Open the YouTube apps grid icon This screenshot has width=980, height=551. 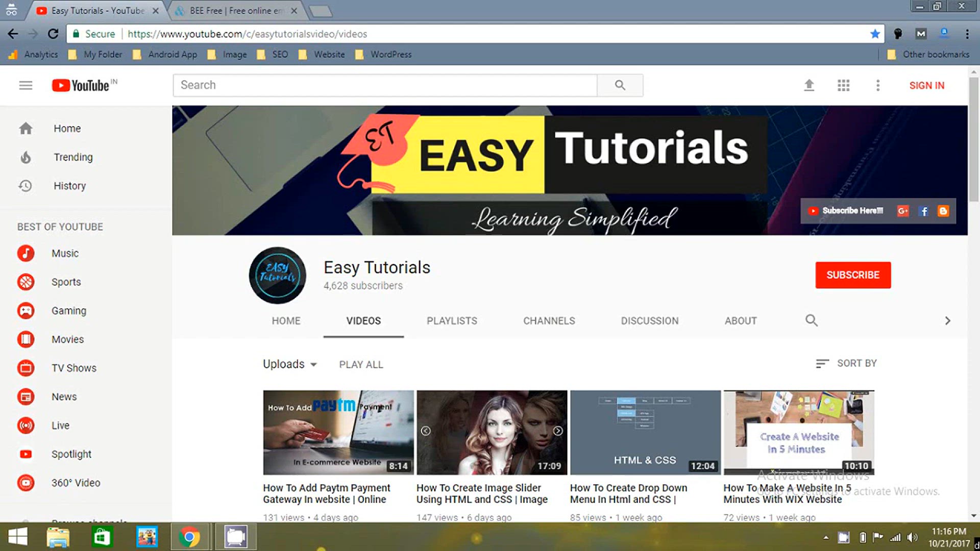[x=843, y=85]
